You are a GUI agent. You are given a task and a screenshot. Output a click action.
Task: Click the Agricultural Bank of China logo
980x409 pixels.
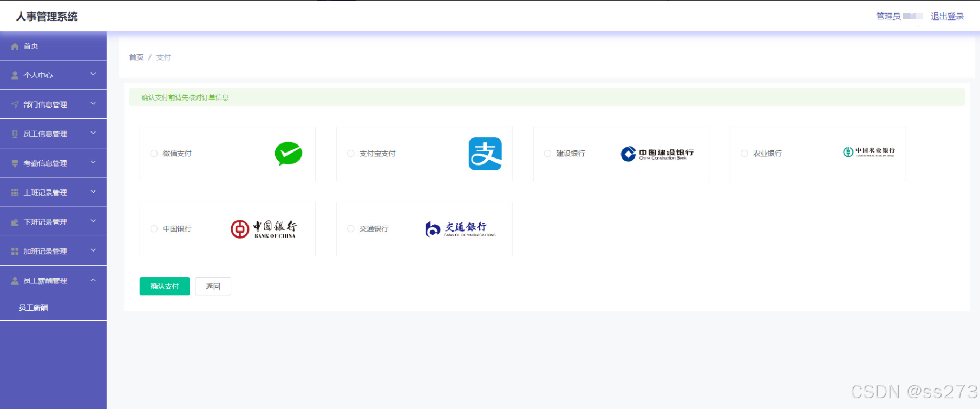pyautogui.click(x=869, y=152)
